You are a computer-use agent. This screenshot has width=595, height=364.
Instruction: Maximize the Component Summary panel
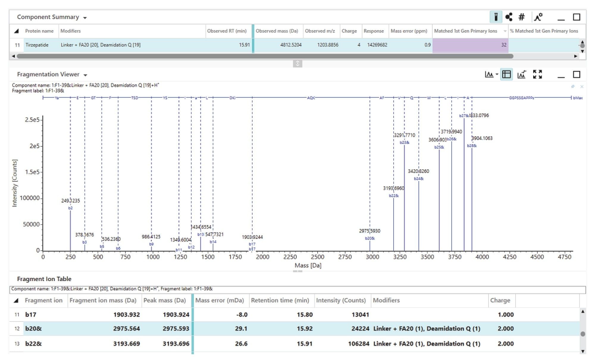(x=577, y=17)
